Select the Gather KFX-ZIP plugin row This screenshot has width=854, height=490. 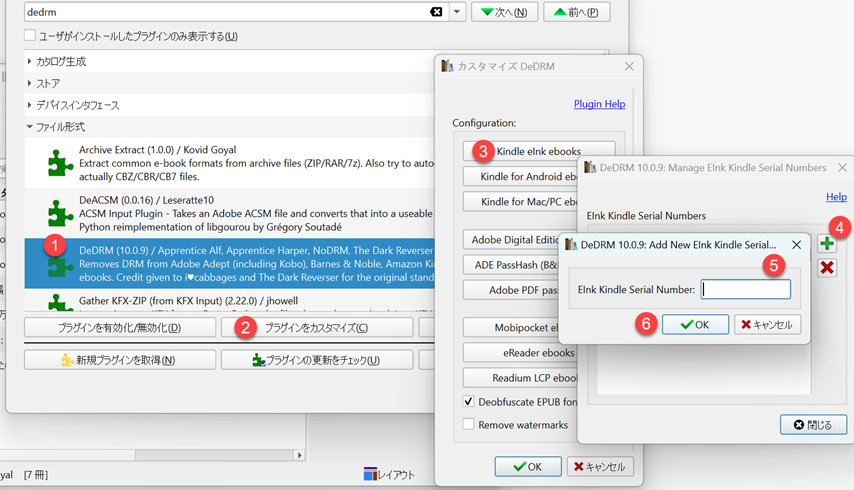click(x=229, y=301)
